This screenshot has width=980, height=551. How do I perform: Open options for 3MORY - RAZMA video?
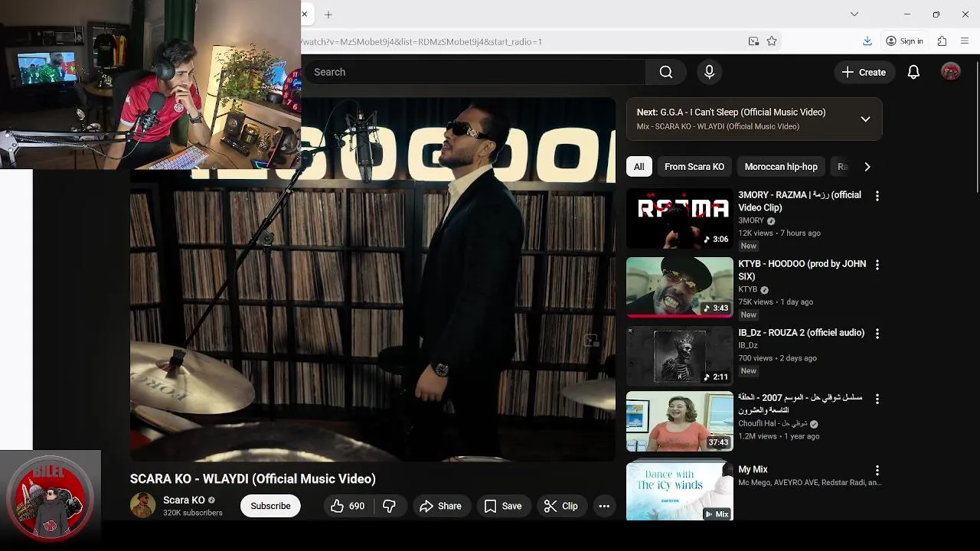877,196
